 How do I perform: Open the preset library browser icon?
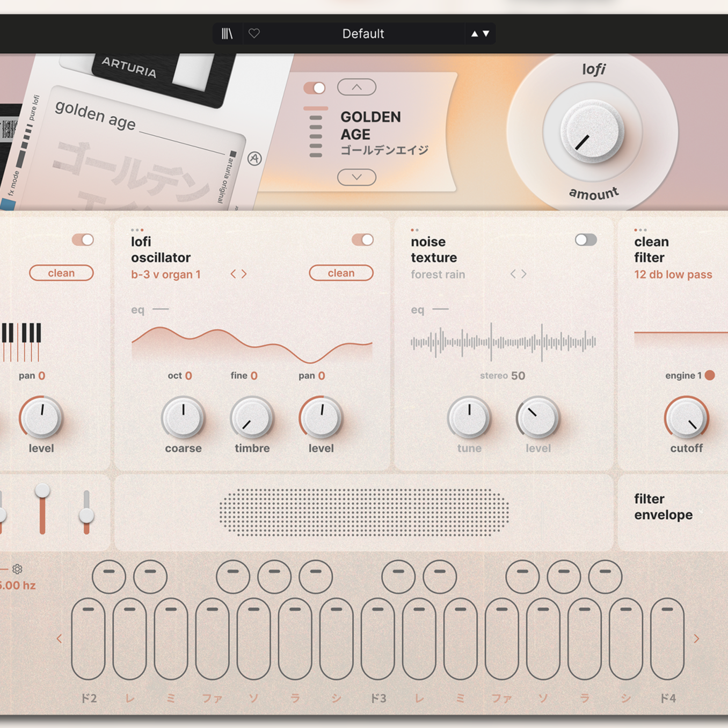(227, 33)
